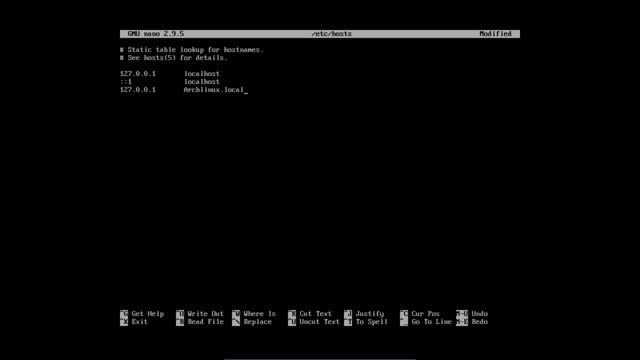This screenshot has width=640, height=360.
Task: Click the GNU nano 2.9.5 title text
Action: click(156, 34)
